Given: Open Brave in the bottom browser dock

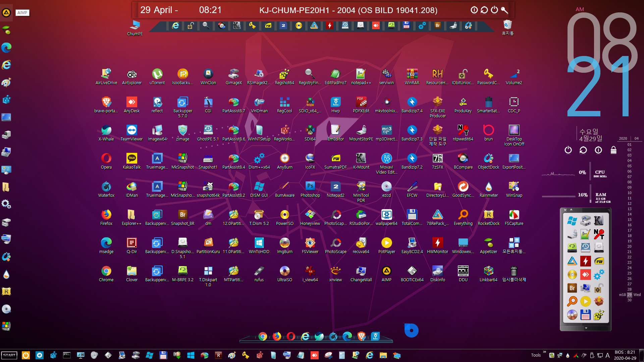Looking at the screenshot, I should pyautogui.click(x=361, y=336).
